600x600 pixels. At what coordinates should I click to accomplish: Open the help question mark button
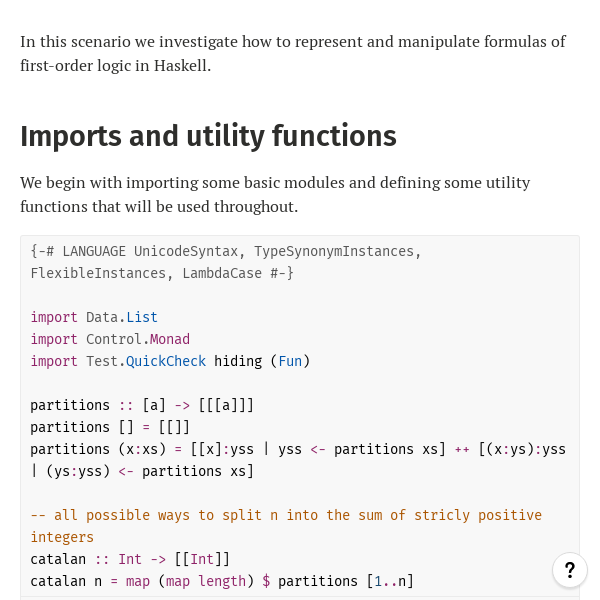(570, 570)
